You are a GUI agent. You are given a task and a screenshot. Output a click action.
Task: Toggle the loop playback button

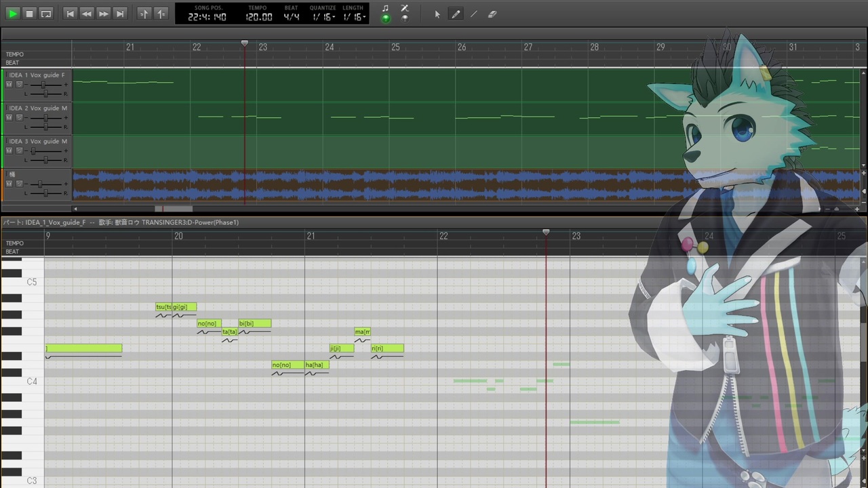pyautogui.click(x=46, y=14)
